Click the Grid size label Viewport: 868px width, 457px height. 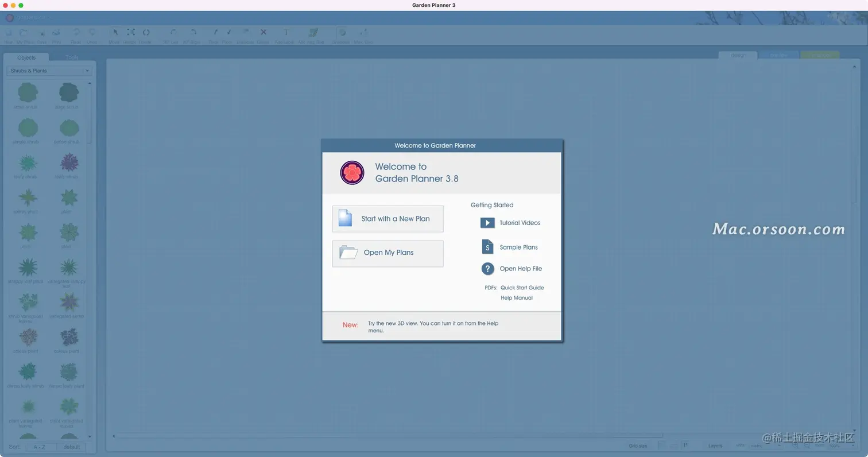638,446
